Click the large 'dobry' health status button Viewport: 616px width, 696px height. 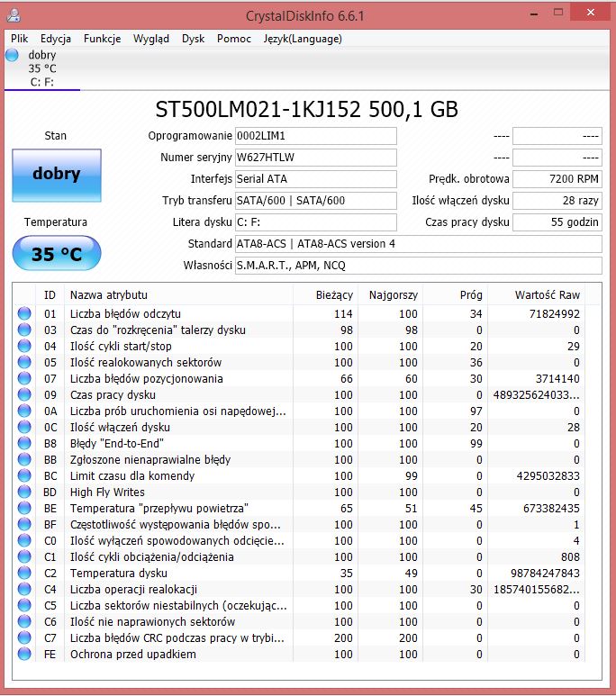click(x=57, y=176)
